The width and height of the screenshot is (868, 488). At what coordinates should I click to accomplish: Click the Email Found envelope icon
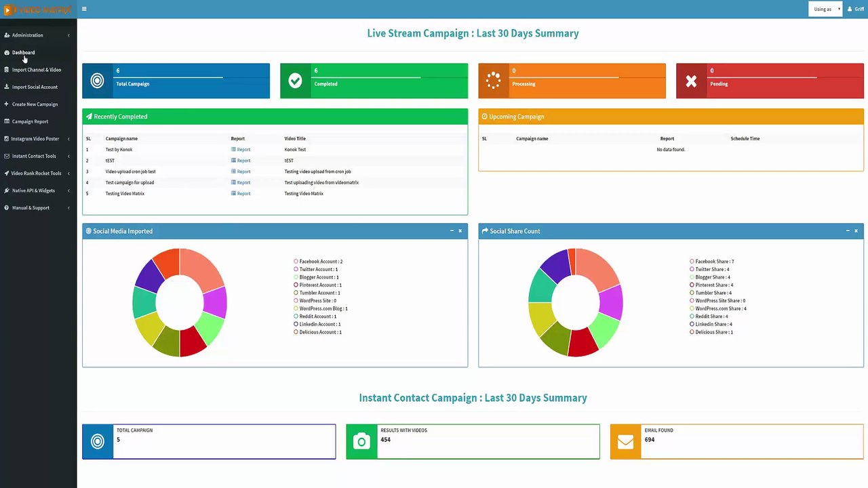tap(626, 442)
